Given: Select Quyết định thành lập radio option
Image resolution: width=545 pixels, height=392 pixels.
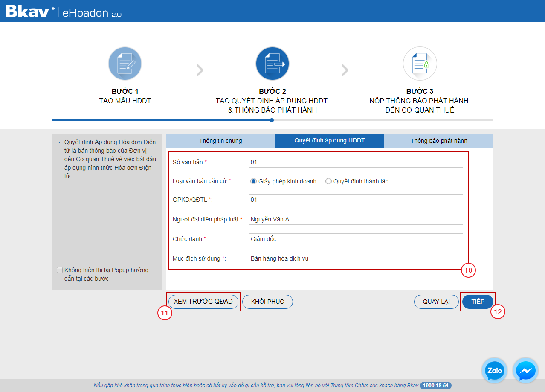Looking at the screenshot, I should point(328,181).
